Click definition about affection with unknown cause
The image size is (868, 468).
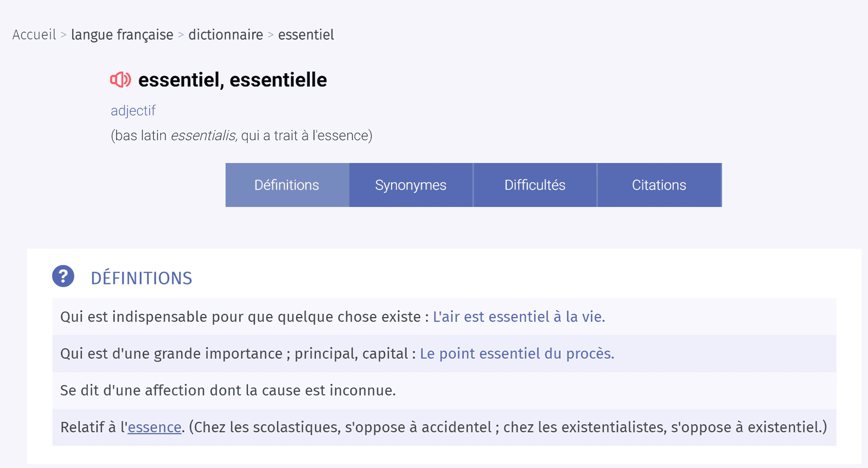[444, 390]
